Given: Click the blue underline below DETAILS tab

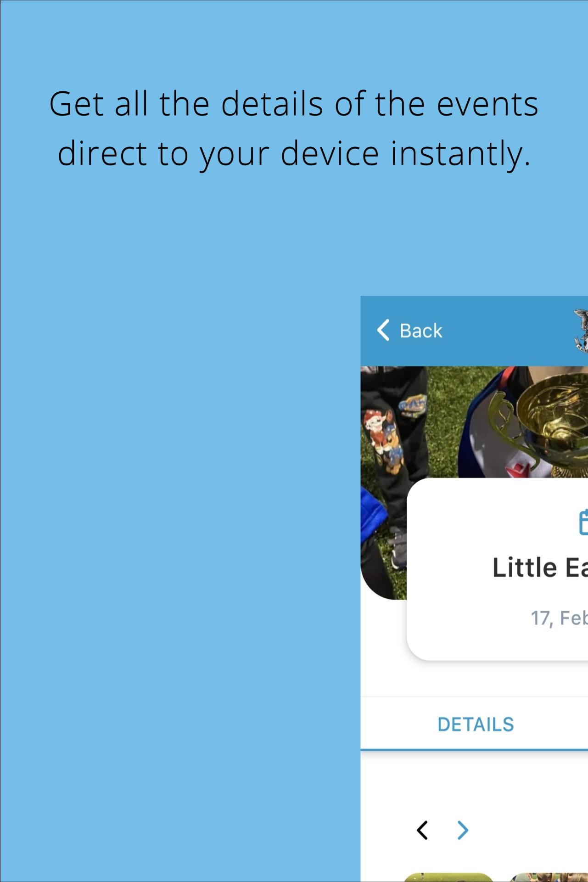Looking at the screenshot, I should [x=474, y=749].
